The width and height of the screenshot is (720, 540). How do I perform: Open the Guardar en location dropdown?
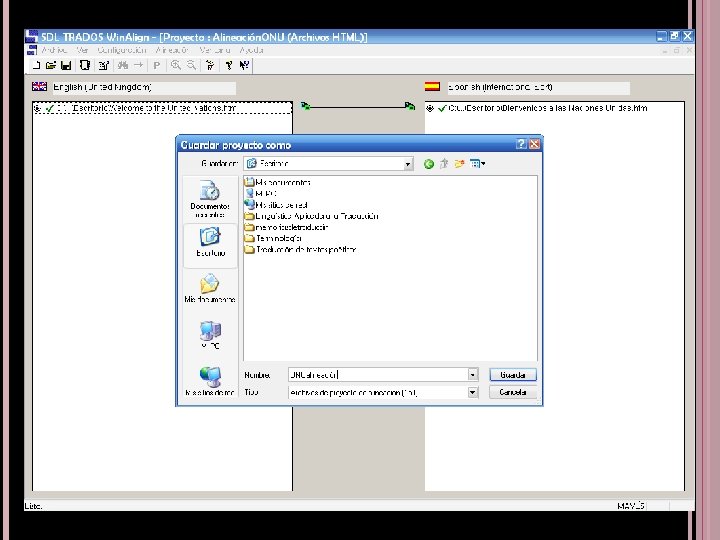[x=408, y=164]
